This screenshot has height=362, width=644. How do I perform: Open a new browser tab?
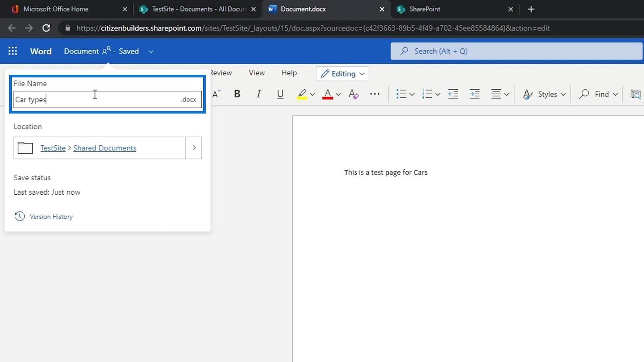[531, 9]
